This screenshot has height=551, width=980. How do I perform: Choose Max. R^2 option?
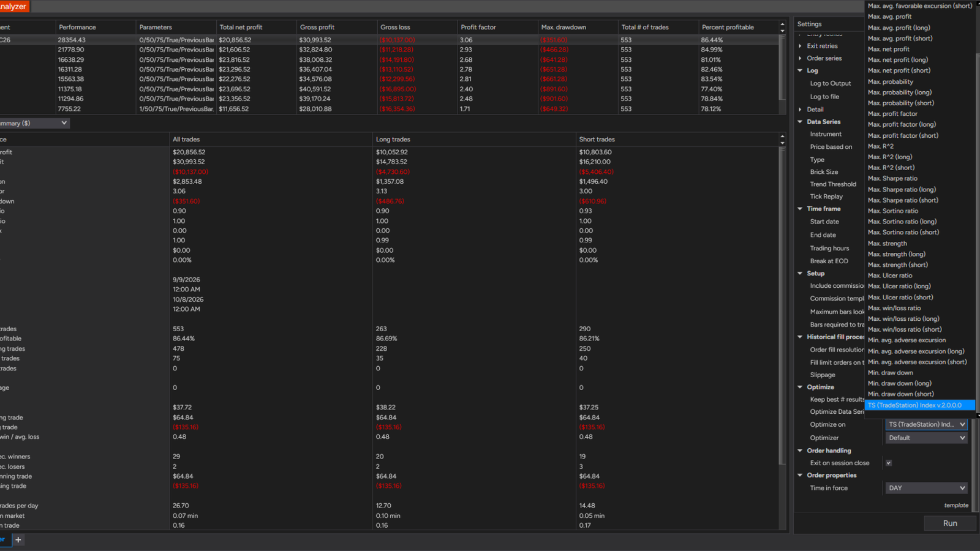[x=880, y=146]
